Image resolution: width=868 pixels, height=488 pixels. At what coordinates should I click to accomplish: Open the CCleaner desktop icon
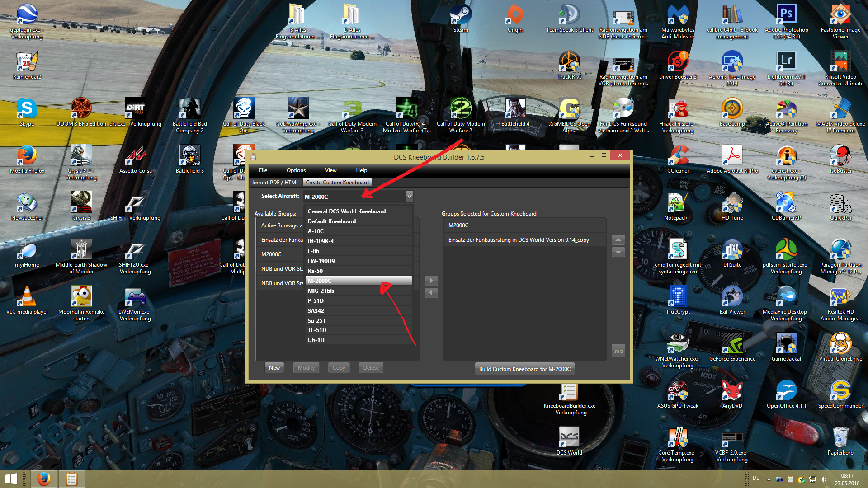[678, 159]
